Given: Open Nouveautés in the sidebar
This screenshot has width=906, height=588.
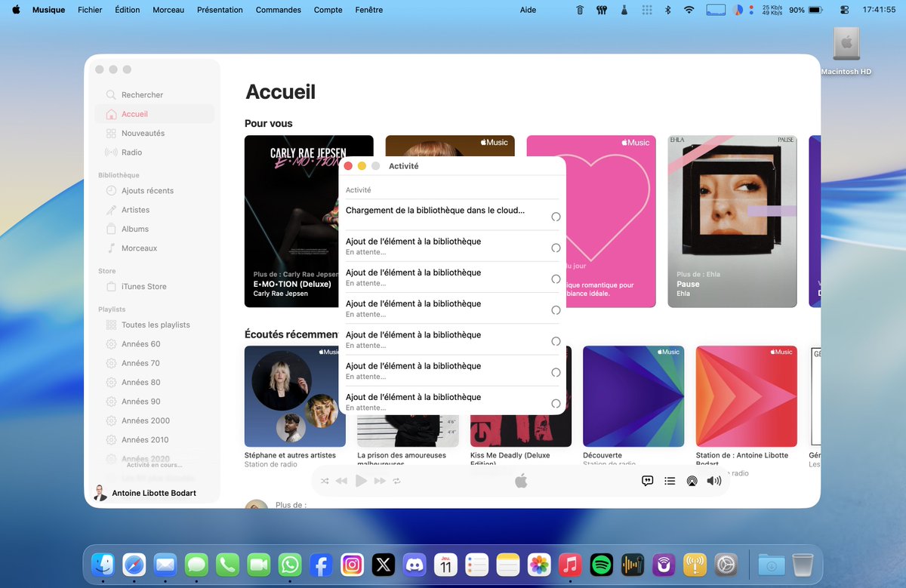Looking at the screenshot, I should [x=155, y=134].
